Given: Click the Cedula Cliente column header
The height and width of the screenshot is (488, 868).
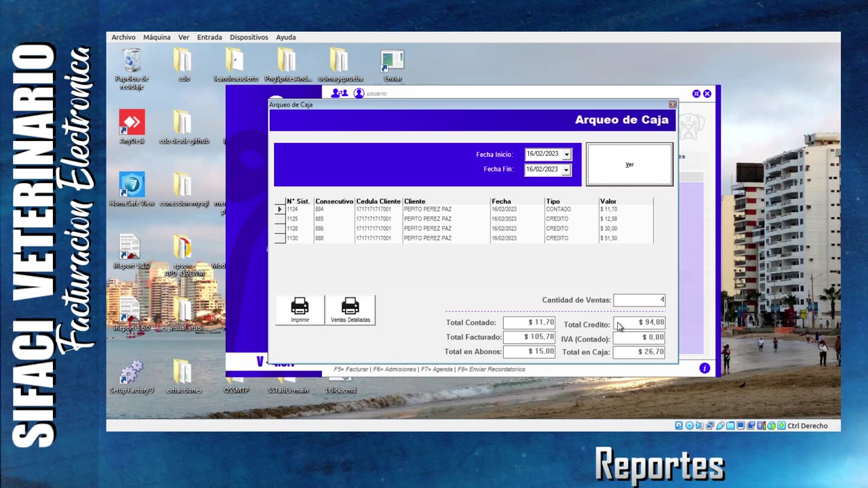Looking at the screenshot, I should point(378,201).
